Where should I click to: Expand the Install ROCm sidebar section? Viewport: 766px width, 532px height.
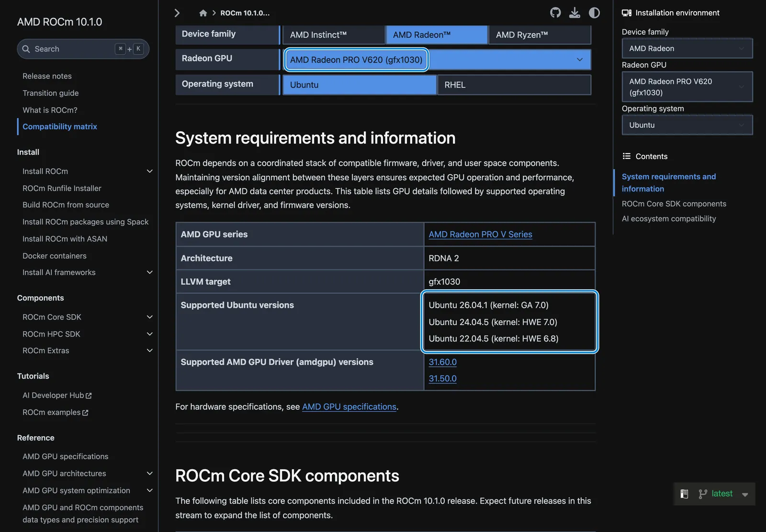(149, 171)
